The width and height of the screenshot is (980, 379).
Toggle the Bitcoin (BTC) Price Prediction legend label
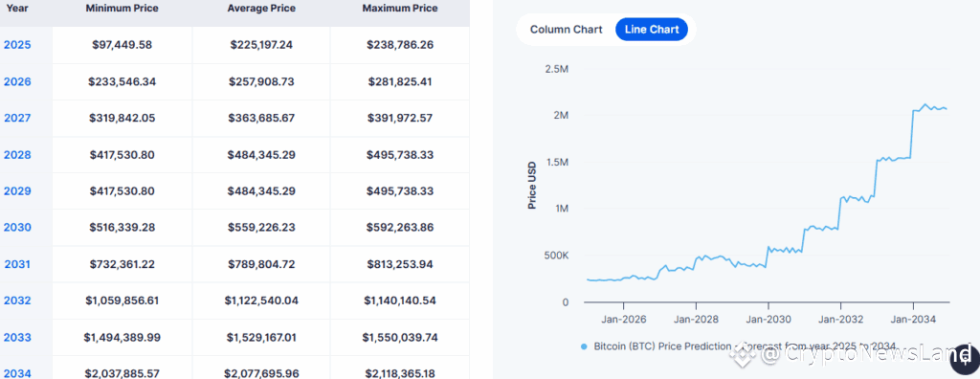tap(744, 346)
